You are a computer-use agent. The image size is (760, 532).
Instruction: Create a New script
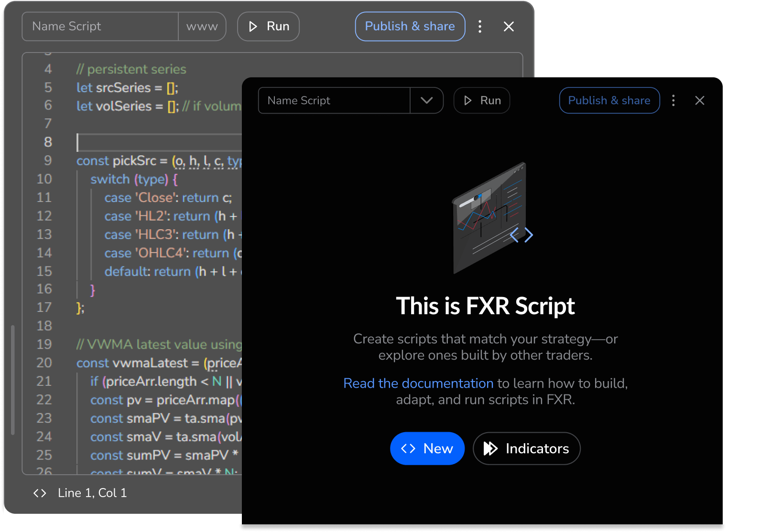coord(427,448)
